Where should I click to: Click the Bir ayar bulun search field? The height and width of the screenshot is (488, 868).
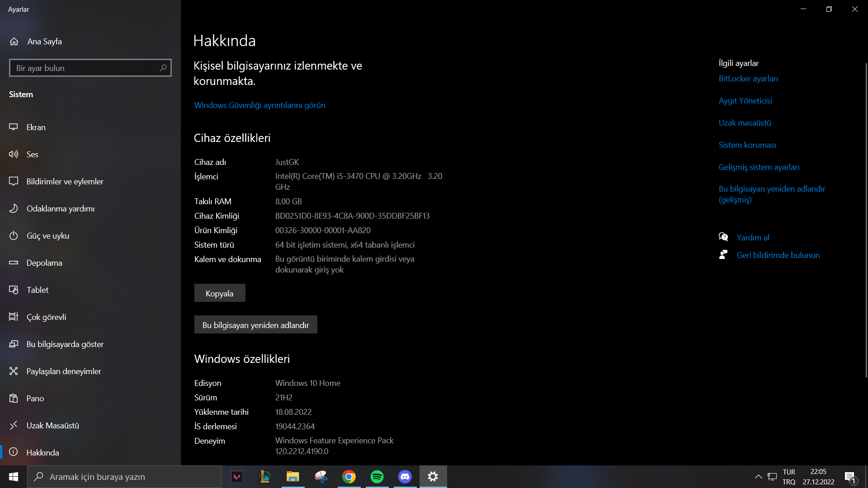(84, 68)
